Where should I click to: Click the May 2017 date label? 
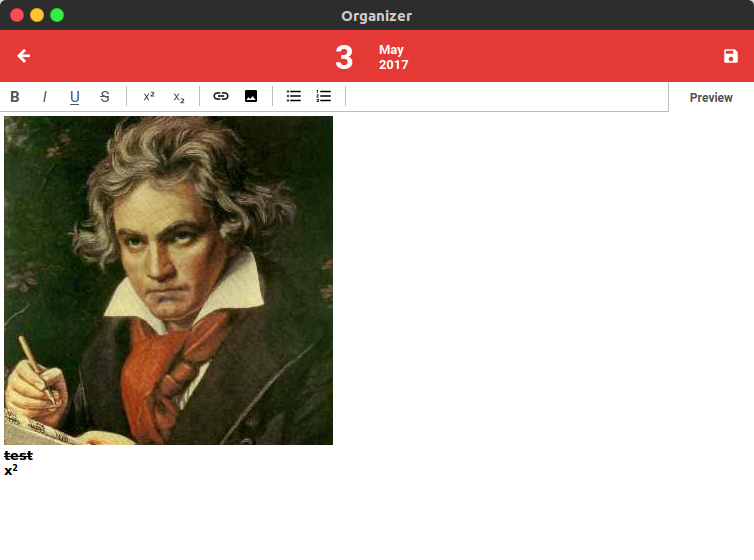tap(393, 57)
